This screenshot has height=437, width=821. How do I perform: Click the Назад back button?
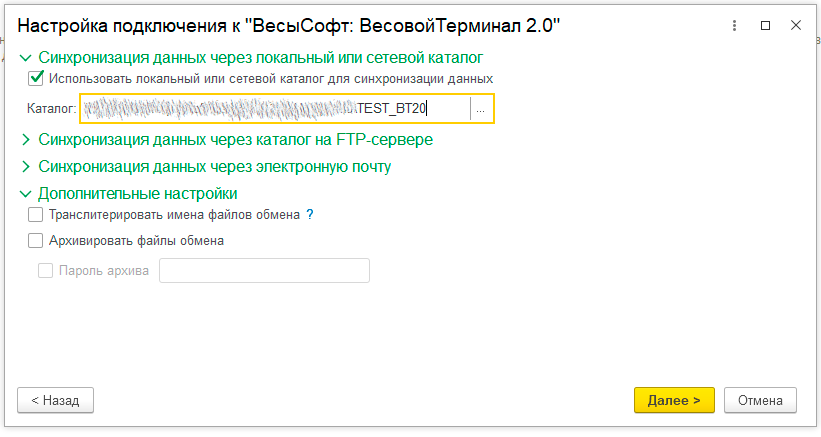55,400
